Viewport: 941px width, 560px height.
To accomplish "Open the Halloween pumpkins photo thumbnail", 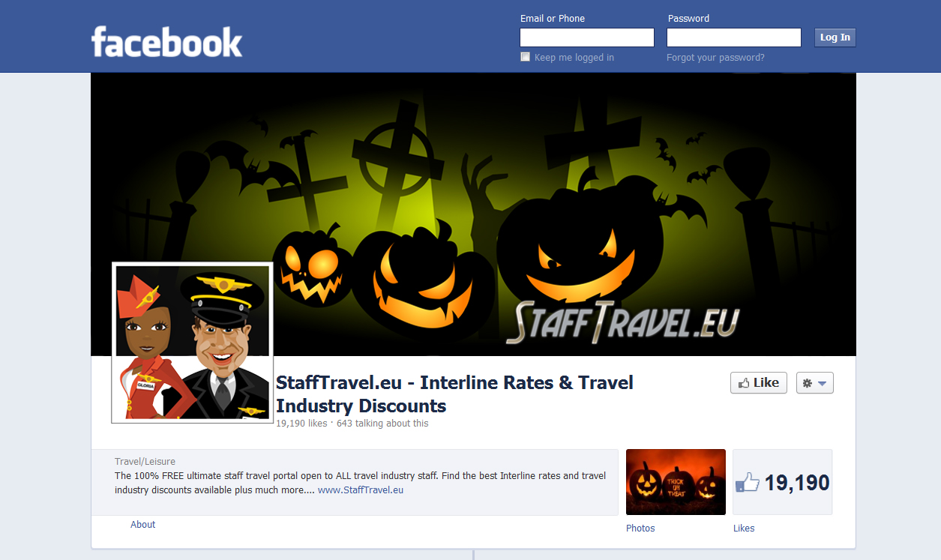I will tap(676, 482).
